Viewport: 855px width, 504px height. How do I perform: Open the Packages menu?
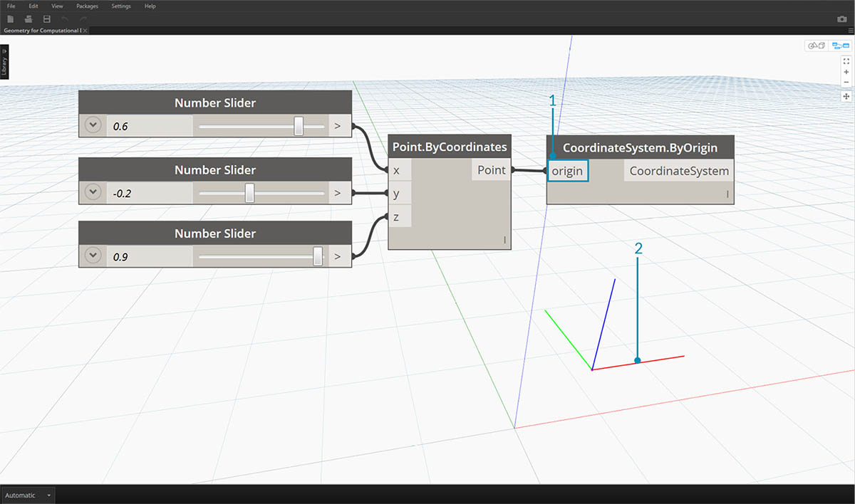pos(87,6)
